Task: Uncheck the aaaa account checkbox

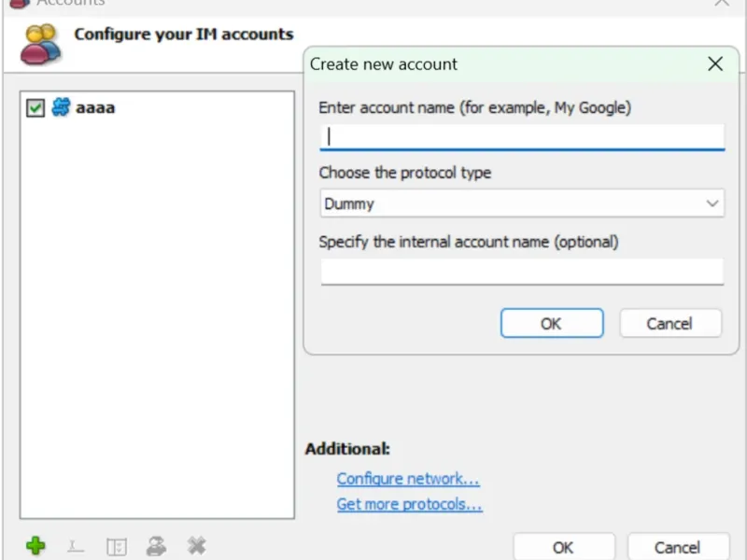Action: (35, 107)
